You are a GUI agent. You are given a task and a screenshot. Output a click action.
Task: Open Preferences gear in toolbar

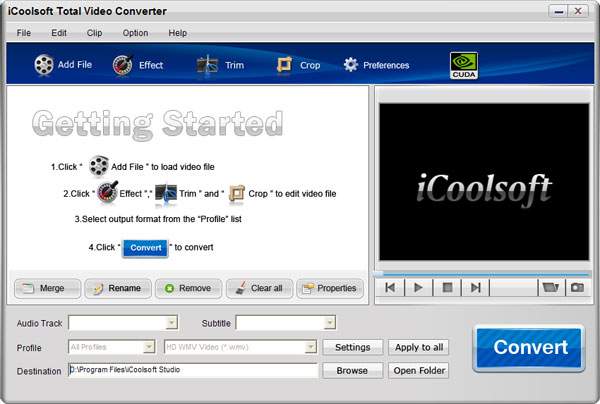click(376, 65)
